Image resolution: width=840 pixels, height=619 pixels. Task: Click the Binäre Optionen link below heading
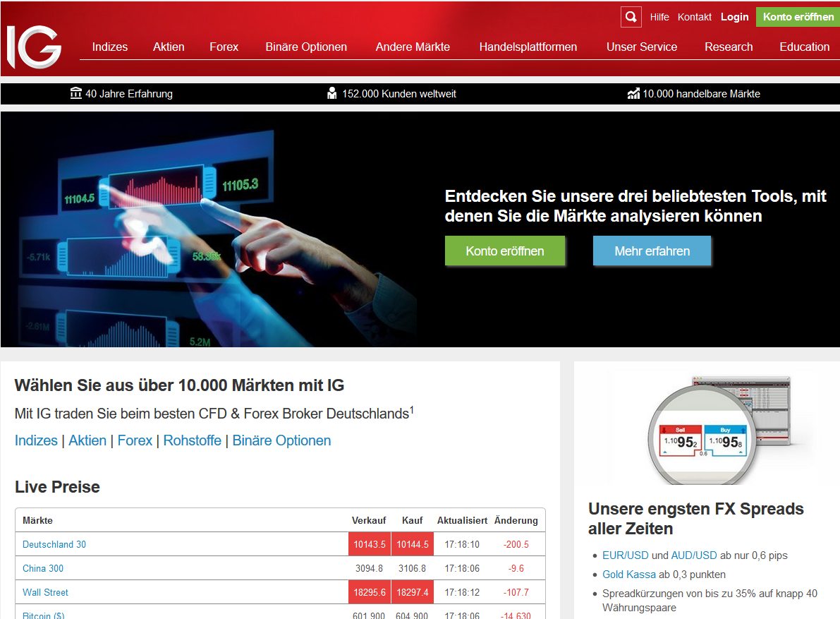point(282,440)
